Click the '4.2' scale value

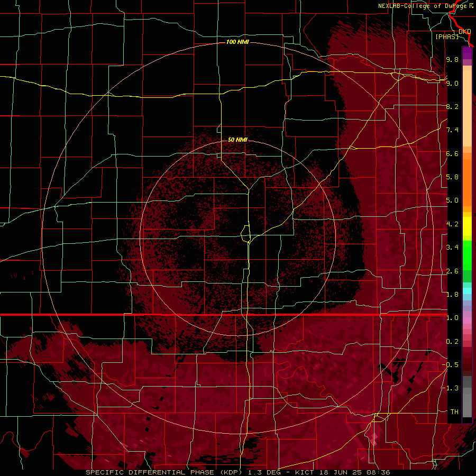[x=452, y=224]
